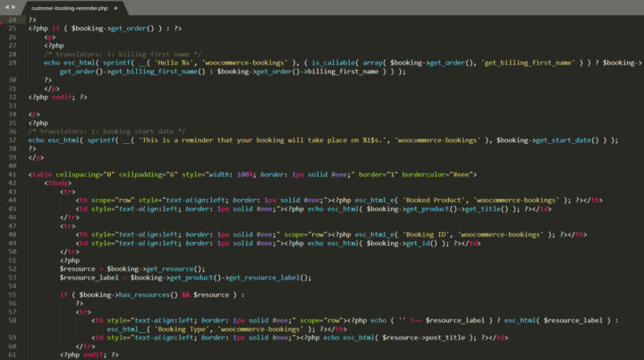Click the array( call on line 29
The height and width of the screenshot is (360, 644).
pos(374,63)
